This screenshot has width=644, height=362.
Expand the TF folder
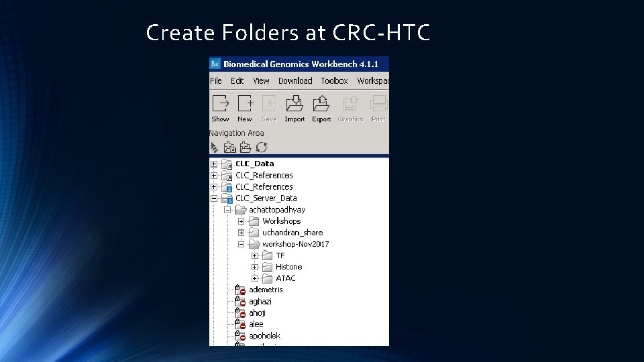coord(255,255)
